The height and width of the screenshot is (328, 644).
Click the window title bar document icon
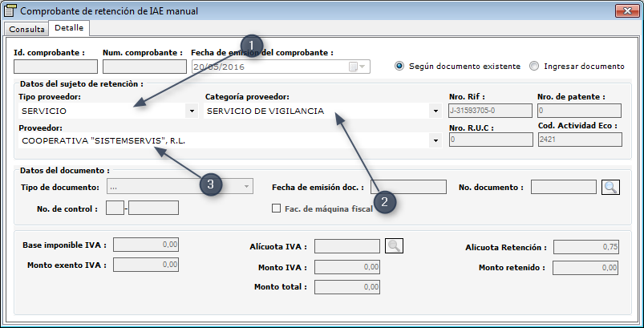pos(10,10)
